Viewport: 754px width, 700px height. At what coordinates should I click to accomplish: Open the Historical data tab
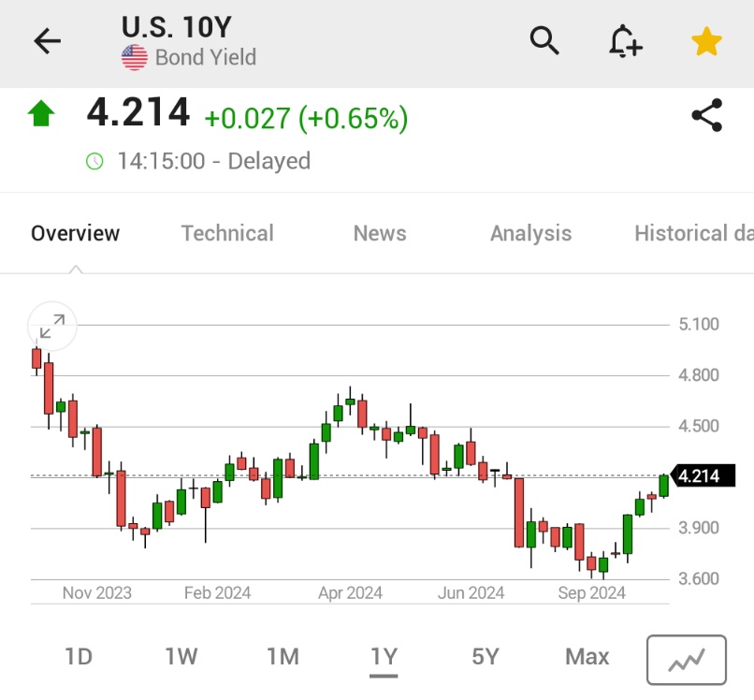[x=693, y=233]
